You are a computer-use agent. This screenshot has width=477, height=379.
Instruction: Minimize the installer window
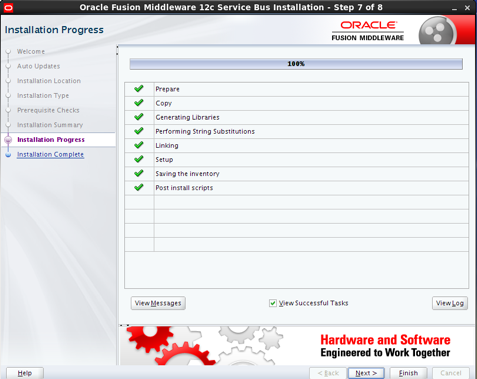(x=454, y=8)
